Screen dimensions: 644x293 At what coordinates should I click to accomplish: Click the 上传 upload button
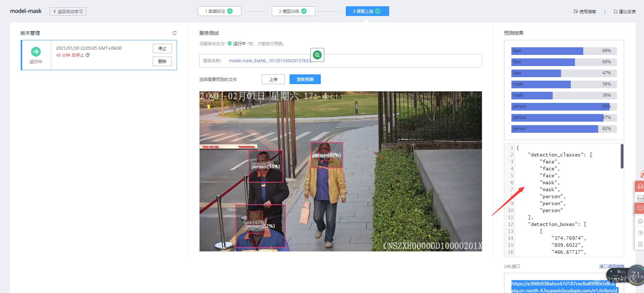(273, 79)
